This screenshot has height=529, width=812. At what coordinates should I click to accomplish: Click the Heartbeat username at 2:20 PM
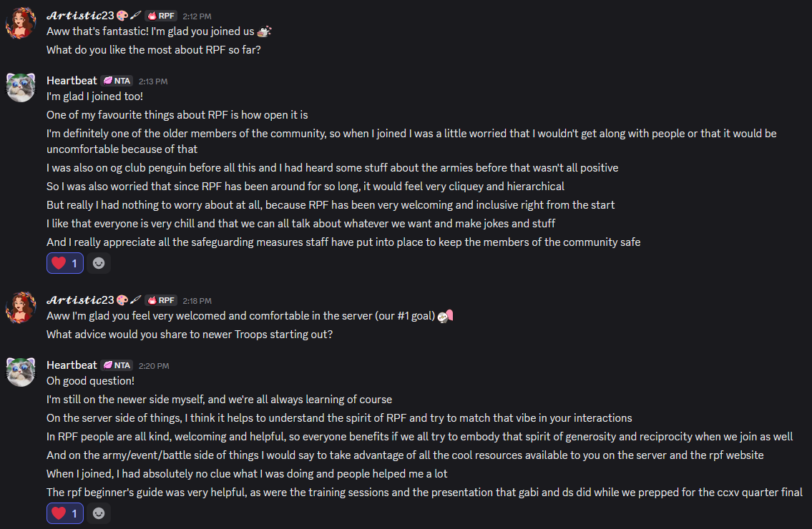[x=72, y=365]
